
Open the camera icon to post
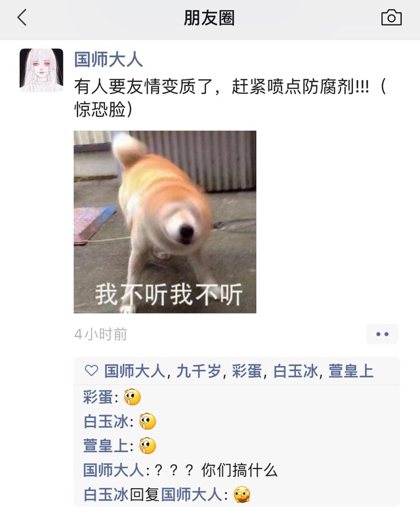(x=391, y=17)
